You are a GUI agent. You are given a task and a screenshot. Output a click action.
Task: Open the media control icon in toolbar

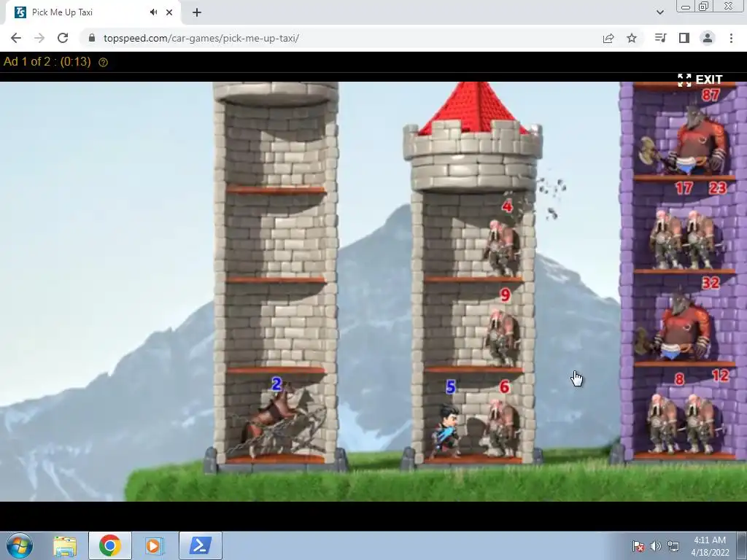(660, 38)
